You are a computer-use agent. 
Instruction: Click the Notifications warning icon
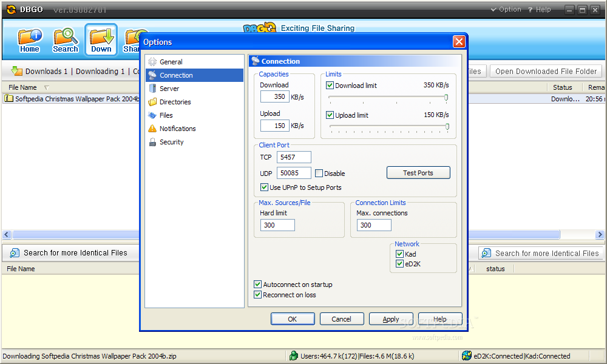[152, 129]
